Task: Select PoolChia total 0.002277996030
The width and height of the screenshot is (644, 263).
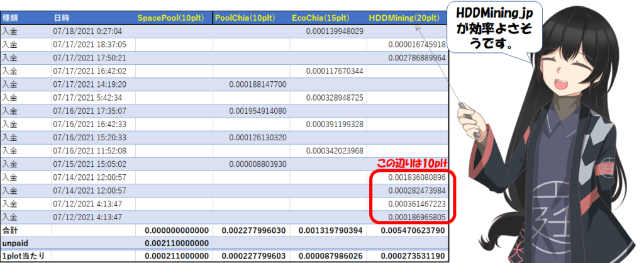Action: pos(253,230)
